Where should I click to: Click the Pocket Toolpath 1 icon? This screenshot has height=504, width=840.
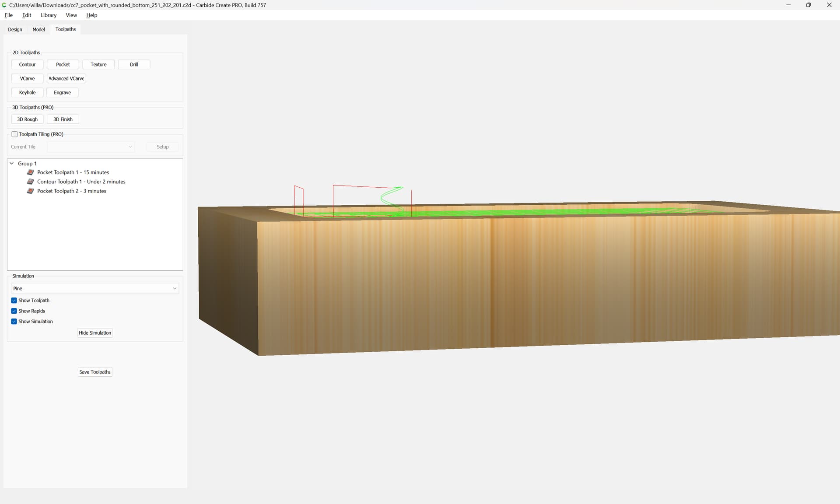pyautogui.click(x=30, y=172)
